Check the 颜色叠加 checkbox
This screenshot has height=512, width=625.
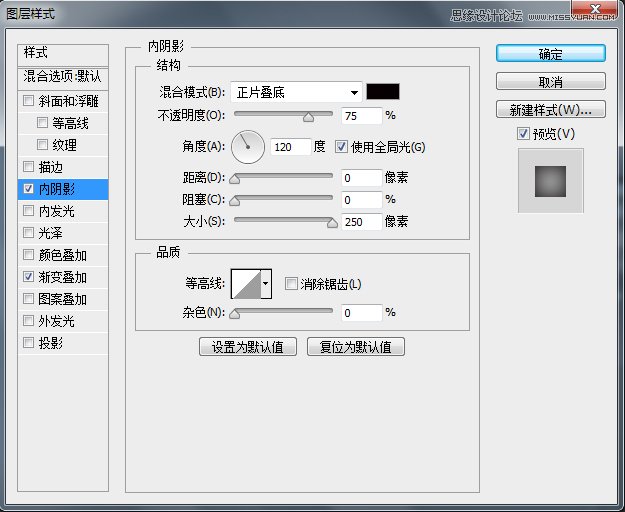coord(28,254)
